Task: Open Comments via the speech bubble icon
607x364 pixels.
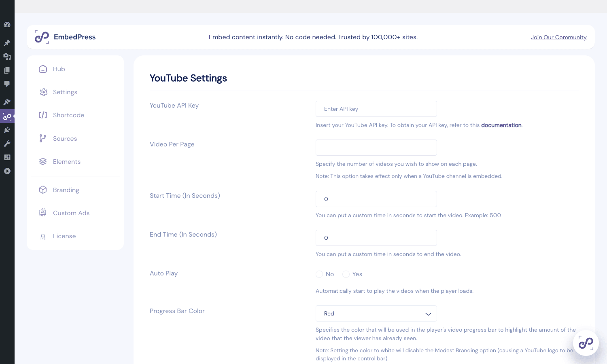Action: pyautogui.click(x=7, y=84)
